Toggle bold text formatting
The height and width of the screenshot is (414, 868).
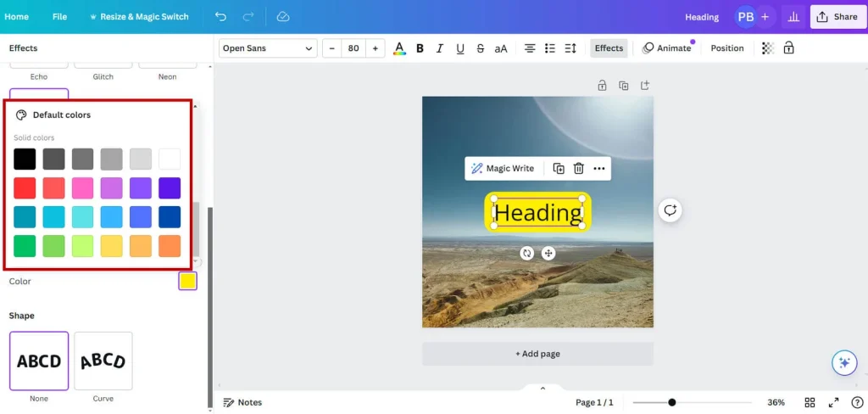[420, 48]
